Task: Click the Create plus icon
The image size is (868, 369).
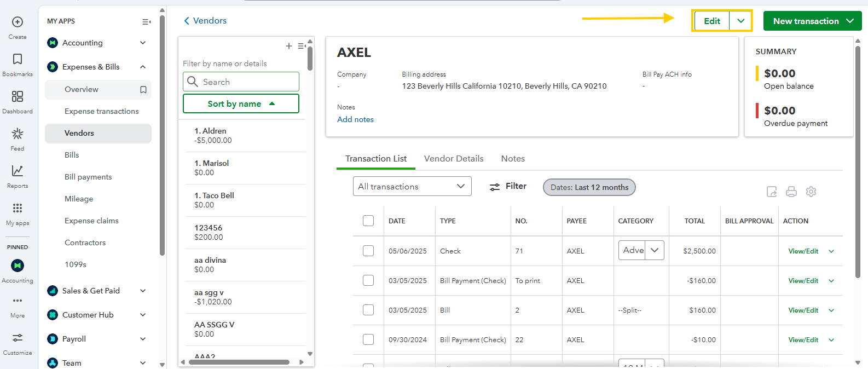Action: (18, 22)
